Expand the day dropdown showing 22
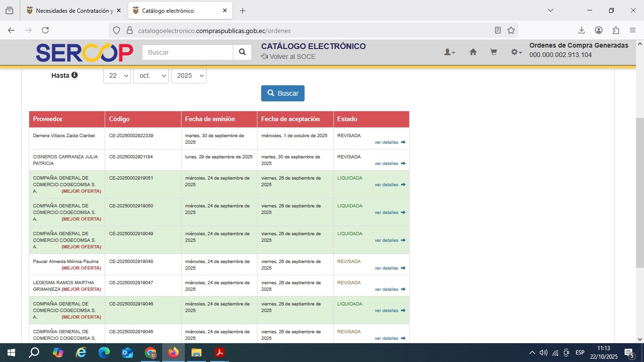The height and width of the screenshot is (362, 644). click(117, 75)
